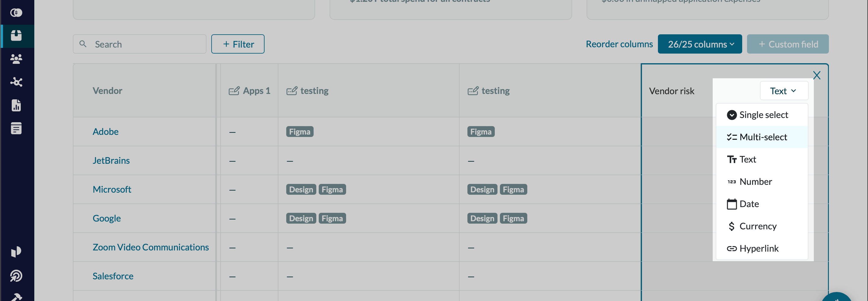Open the people/users sidebar icon

coord(16,59)
